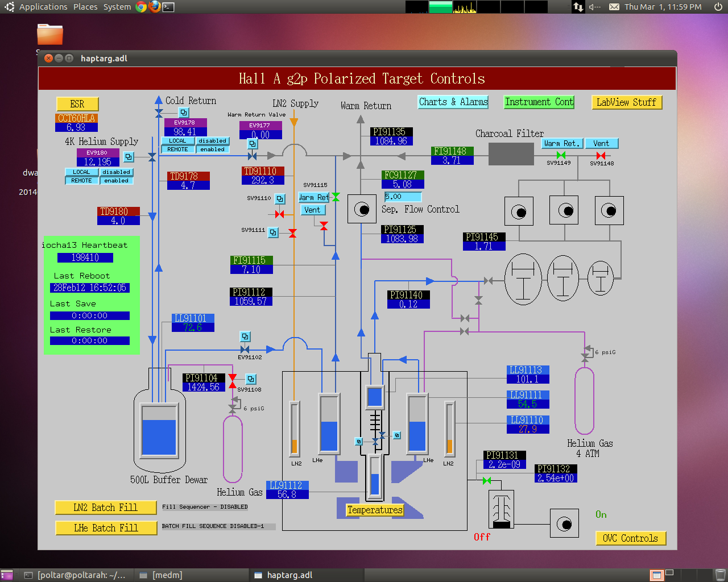Viewport: 728px width, 582px height.
Task: Set EV9180 control to LOCAL
Action: 82,172
